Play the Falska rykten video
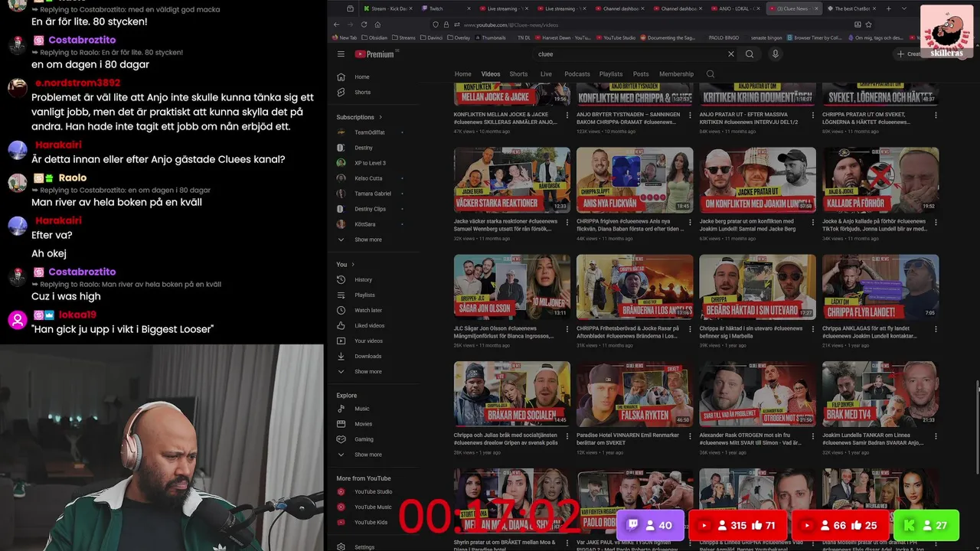Viewport: 980px width, 551px height. click(x=635, y=394)
